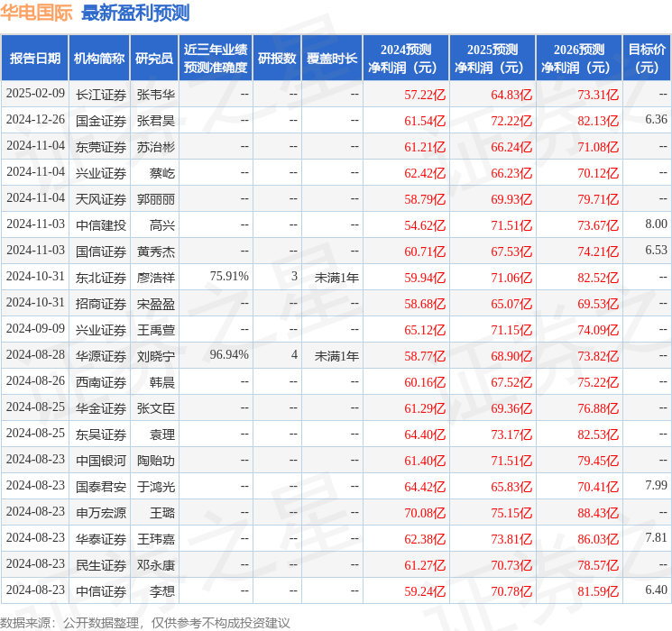Click the 2025预测净利润 column header

pyautogui.click(x=492, y=59)
